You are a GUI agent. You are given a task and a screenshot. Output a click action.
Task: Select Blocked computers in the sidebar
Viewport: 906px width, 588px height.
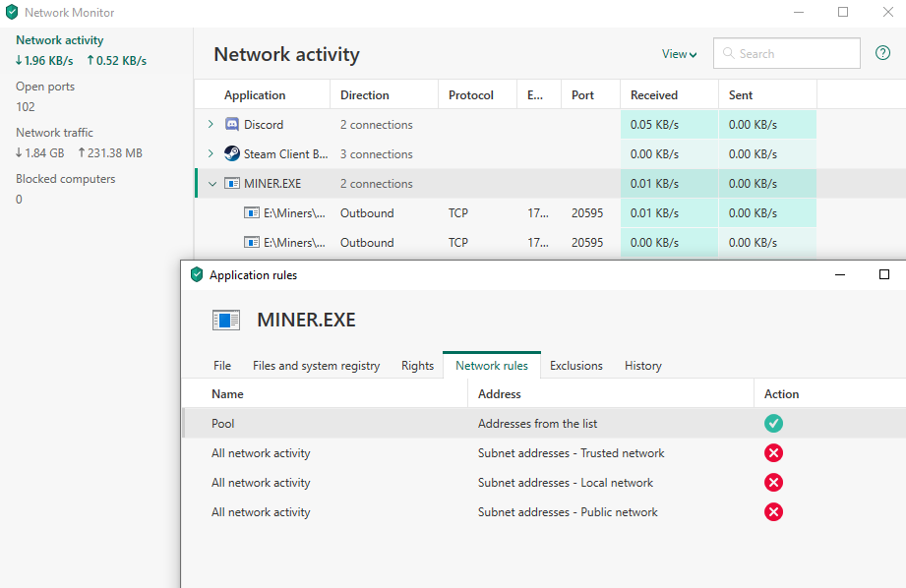point(65,179)
